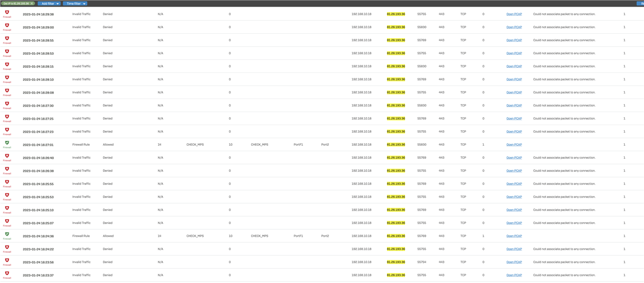Click Port2 in the 16:24:36 row
Image resolution: width=644 pixels, height=283 pixels.
(x=325, y=236)
